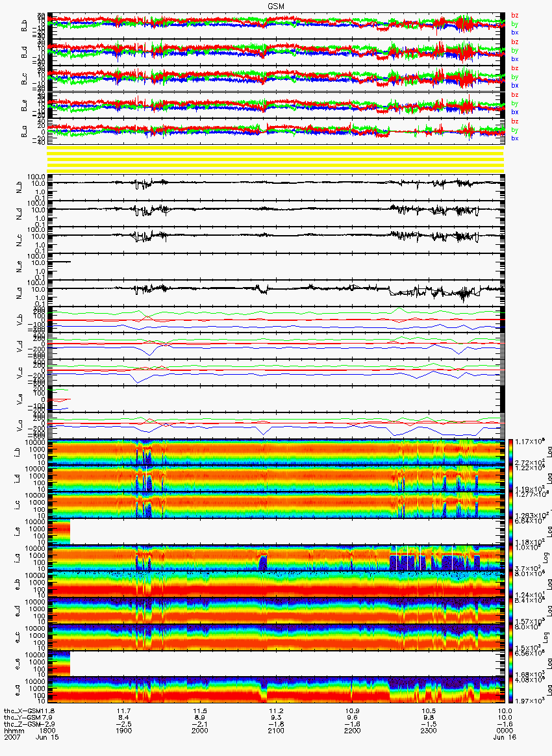Click the i_c ion spectrogram color bar
Screen dimensions: 552x756
pos(511,505)
